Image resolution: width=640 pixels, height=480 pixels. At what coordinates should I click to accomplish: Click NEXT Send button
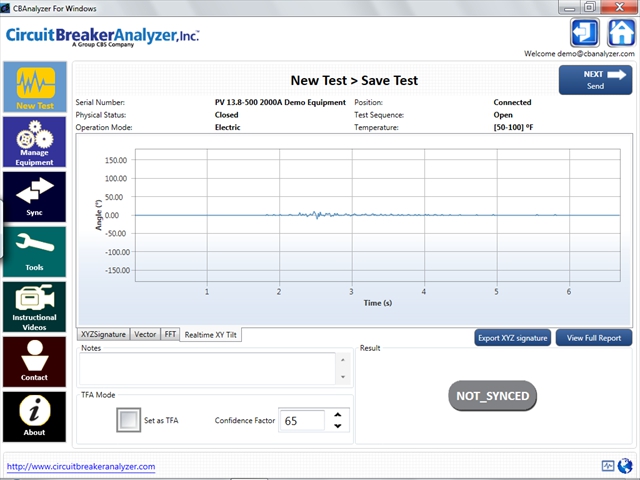pyautogui.click(x=596, y=80)
